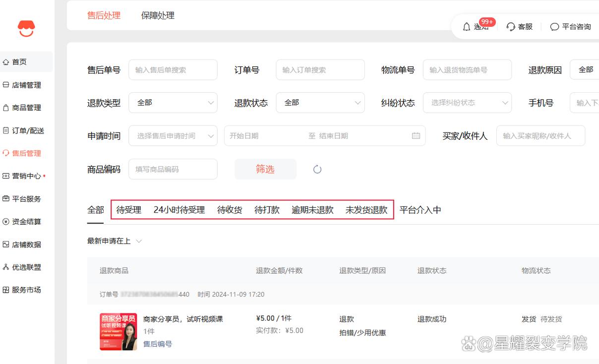Click the customer service headset icon

511,27
